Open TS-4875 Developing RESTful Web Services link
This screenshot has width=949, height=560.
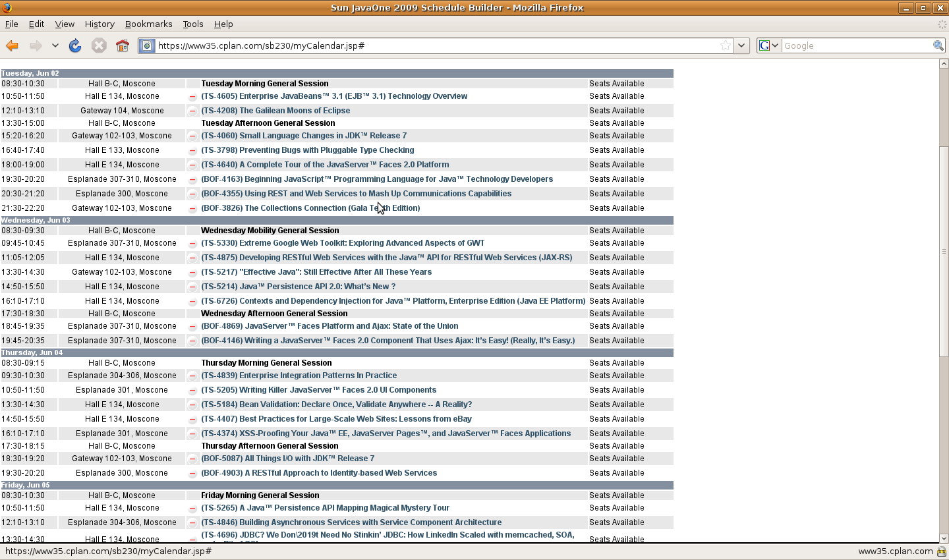(387, 258)
